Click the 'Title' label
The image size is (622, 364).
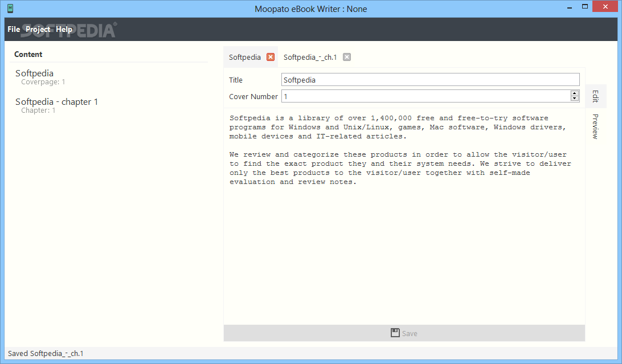[236, 80]
